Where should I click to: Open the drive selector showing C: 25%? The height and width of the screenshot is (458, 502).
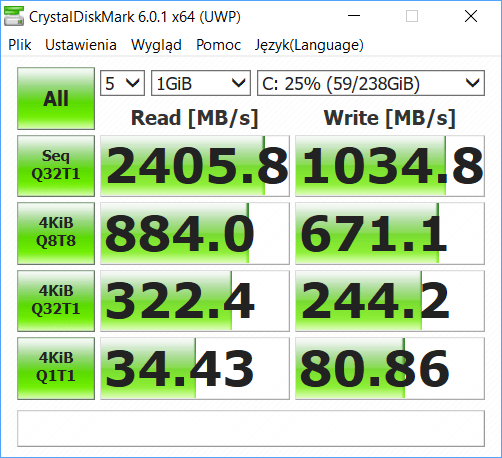(371, 83)
